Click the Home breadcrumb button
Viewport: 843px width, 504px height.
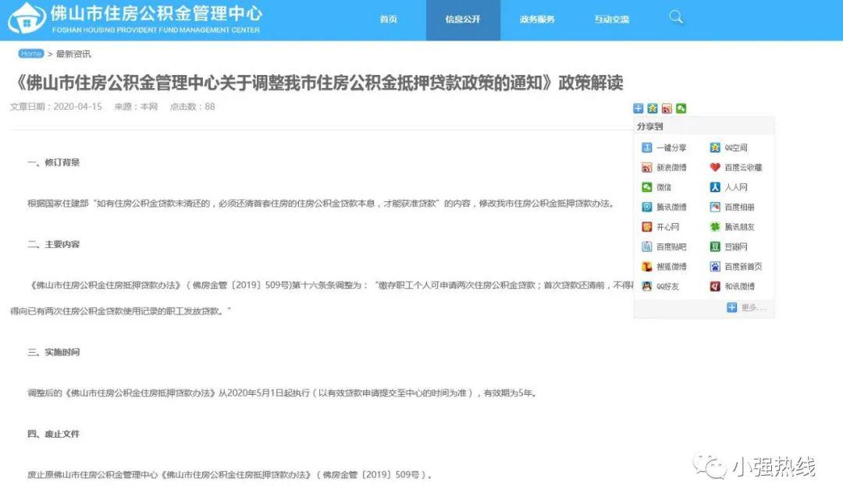click(30, 54)
